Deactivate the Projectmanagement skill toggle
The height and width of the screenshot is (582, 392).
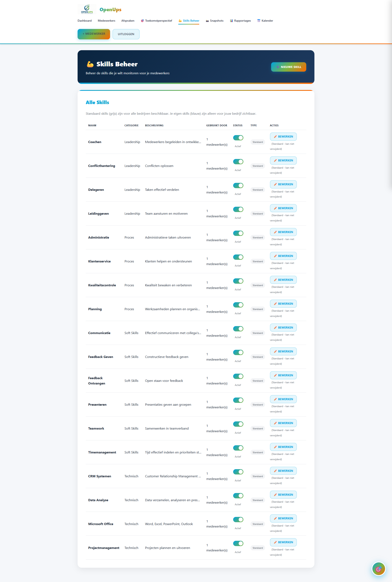[238, 543]
